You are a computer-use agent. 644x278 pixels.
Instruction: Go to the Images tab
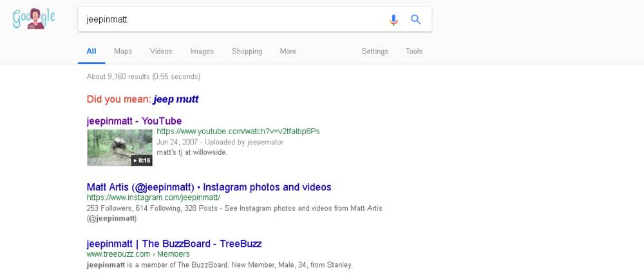coord(202,52)
